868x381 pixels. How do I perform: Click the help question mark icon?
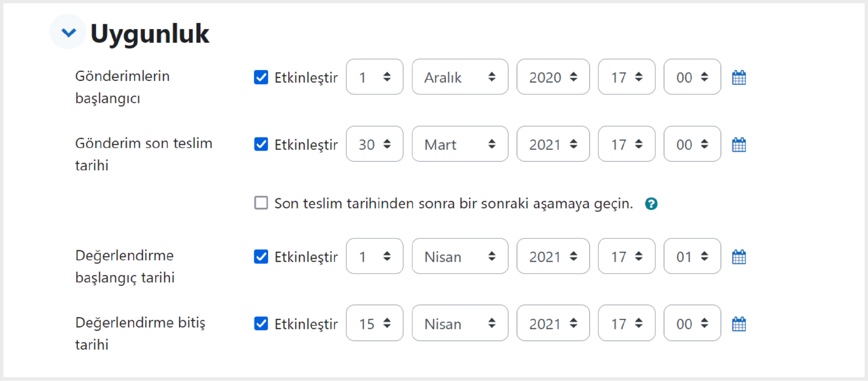point(651,204)
